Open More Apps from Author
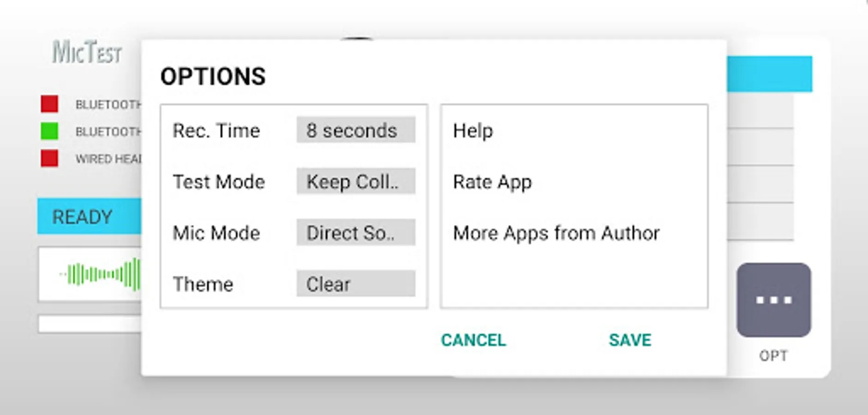 [x=556, y=233]
